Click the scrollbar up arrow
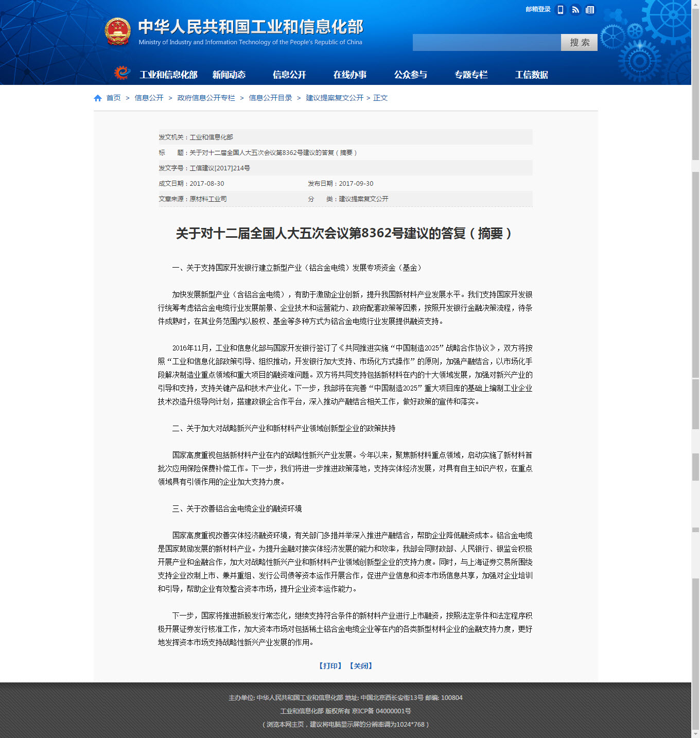Screen dimensions: 700x738 pyautogui.click(x=695, y=4)
